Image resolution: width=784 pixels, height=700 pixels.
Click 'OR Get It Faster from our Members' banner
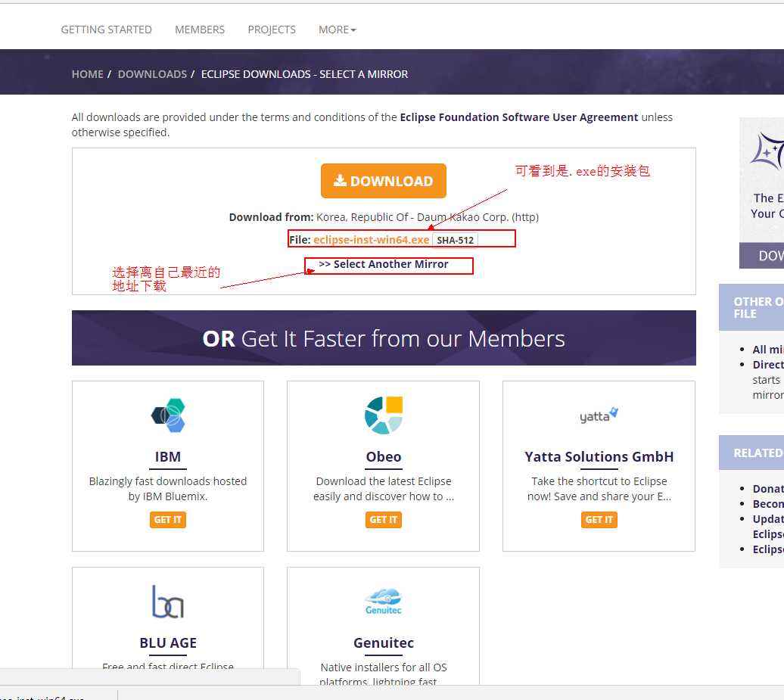[x=384, y=338]
